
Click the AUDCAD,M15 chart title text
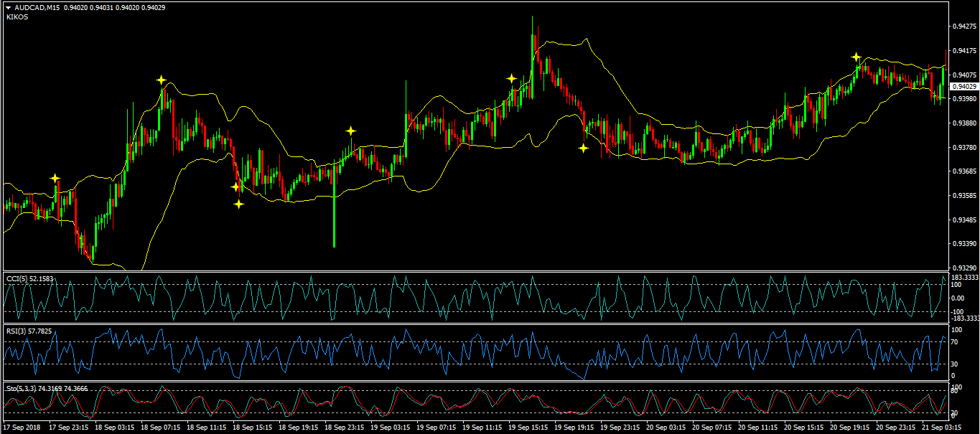[37, 7]
